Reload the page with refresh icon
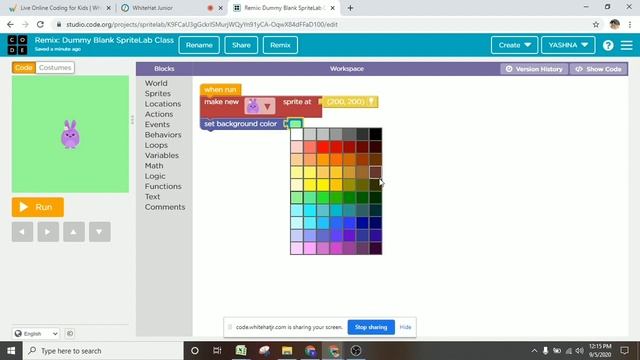The height and width of the screenshot is (360, 640). coord(40,24)
